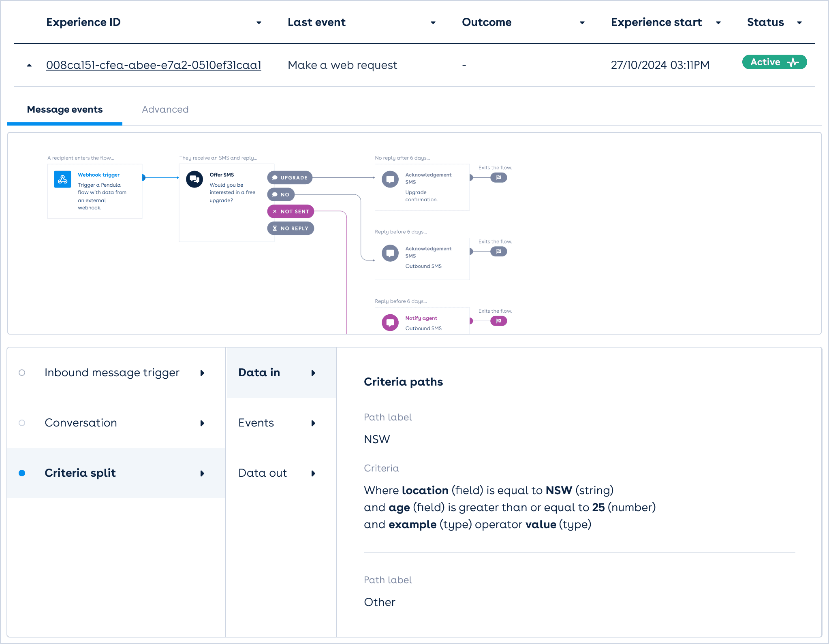
Task: Click the Active status badge
Action: [x=774, y=62]
